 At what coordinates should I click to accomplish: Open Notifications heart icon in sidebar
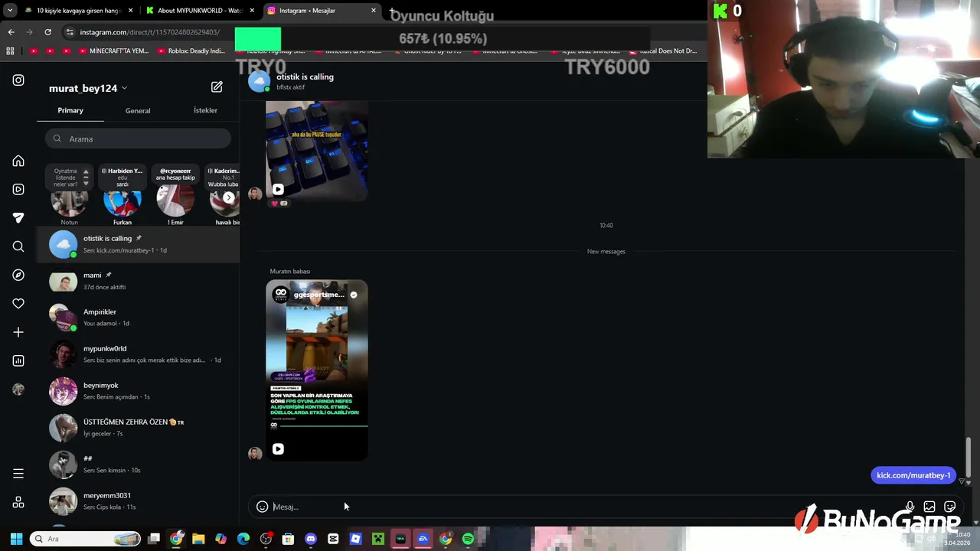tap(18, 304)
